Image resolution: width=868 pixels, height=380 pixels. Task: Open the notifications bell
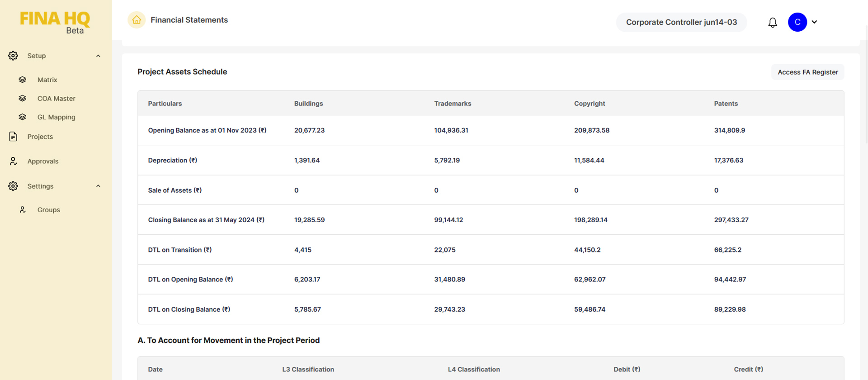[773, 22]
